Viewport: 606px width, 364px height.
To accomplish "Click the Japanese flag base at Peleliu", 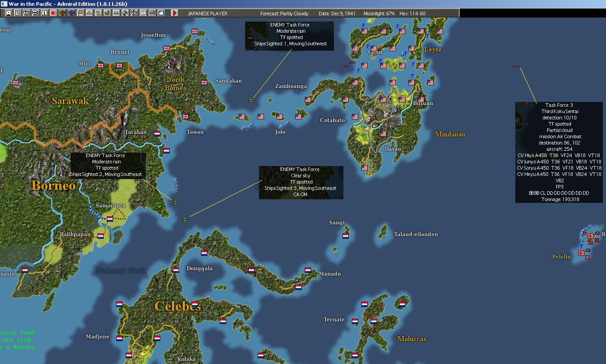I will coord(581,253).
